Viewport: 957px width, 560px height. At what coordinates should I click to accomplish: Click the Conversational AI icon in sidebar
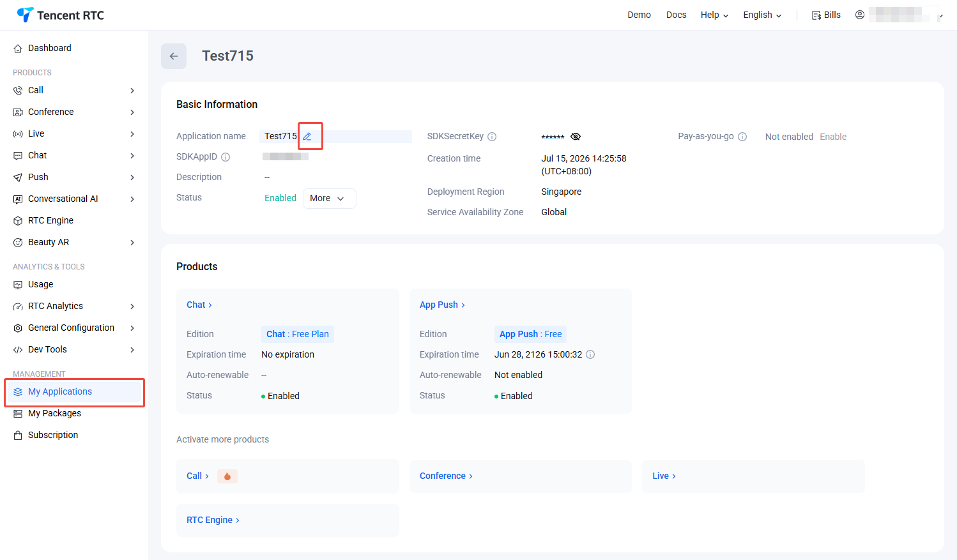(18, 199)
